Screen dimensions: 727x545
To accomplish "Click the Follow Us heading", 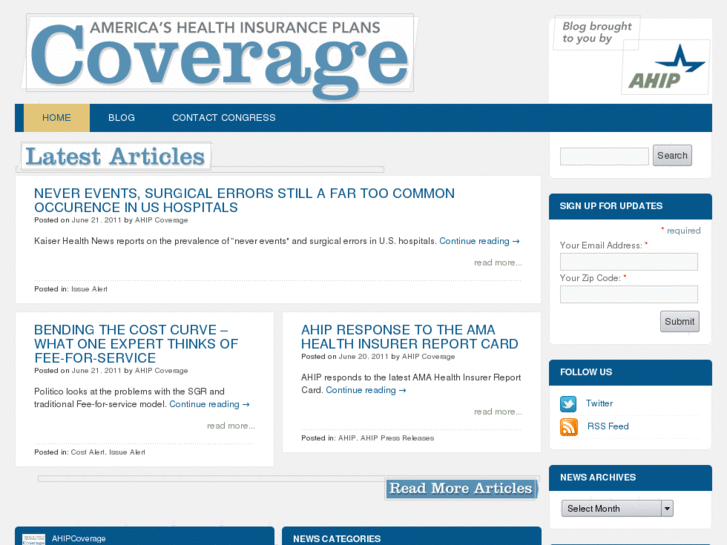I will [x=586, y=372].
